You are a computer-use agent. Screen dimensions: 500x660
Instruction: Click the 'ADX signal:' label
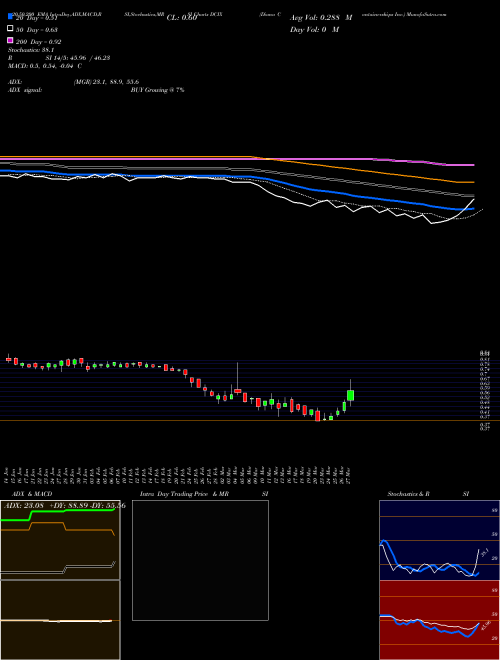25,90
